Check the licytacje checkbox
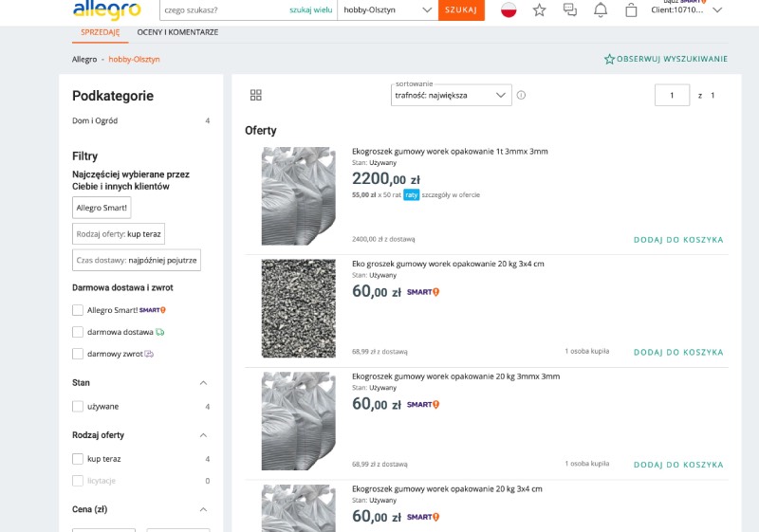Viewport: 759px width, 532px height. pyautogui.click(x=78, y=481)
